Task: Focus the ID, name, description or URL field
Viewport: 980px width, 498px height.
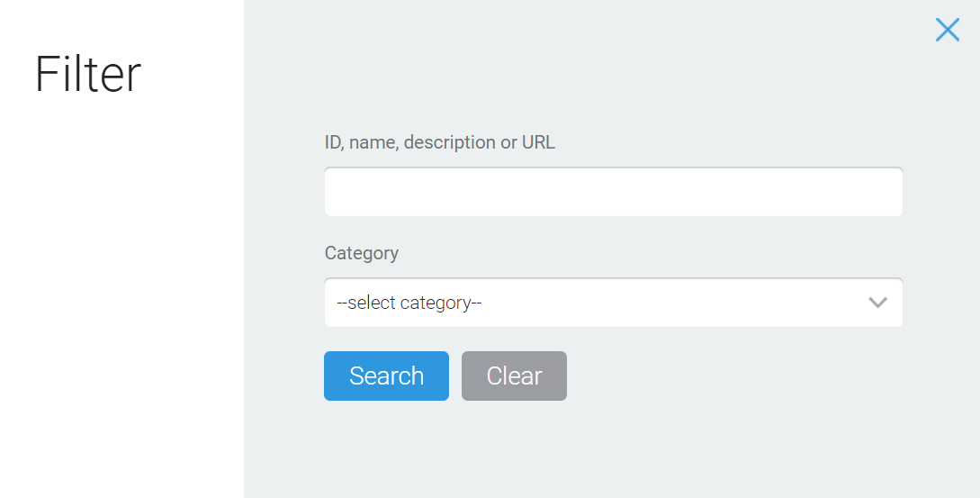Action: click(613, 192)
